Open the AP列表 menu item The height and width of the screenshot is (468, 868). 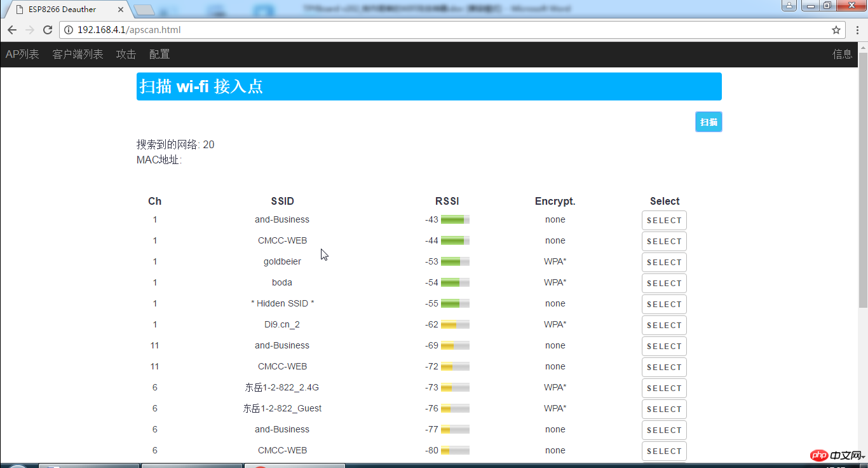click(x=22, y=55)
